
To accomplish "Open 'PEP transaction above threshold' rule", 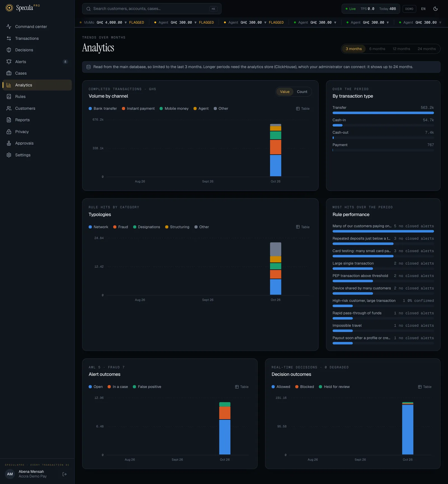I will coord(383,278).
